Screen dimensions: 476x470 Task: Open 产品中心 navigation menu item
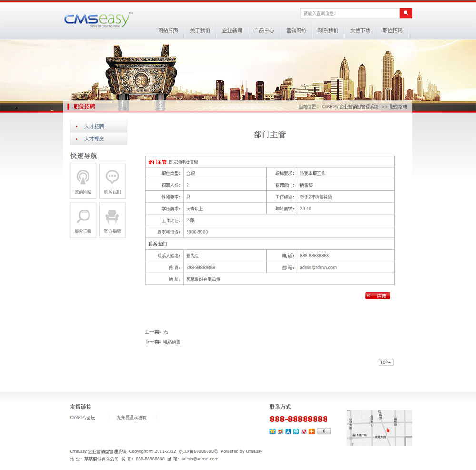(264, 30)
